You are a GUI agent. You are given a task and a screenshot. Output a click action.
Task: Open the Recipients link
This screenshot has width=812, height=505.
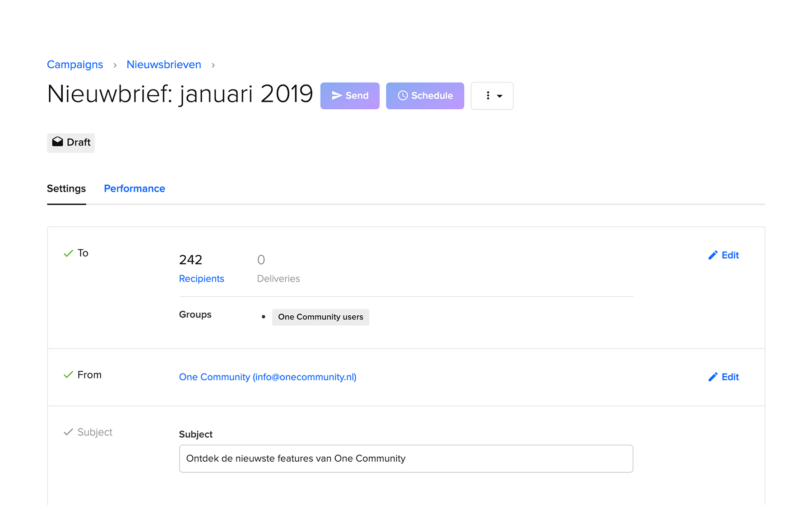[201, 279]
